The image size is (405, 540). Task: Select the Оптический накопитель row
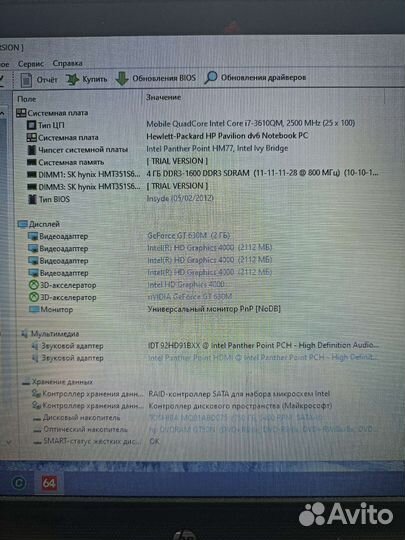pyautogui.click(x=203, y=429)
